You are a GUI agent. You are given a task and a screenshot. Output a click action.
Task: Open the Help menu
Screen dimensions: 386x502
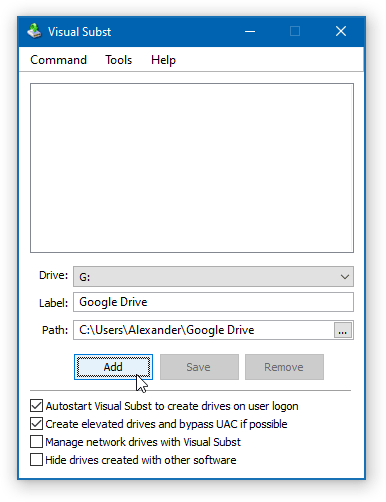tap(163, 60)
